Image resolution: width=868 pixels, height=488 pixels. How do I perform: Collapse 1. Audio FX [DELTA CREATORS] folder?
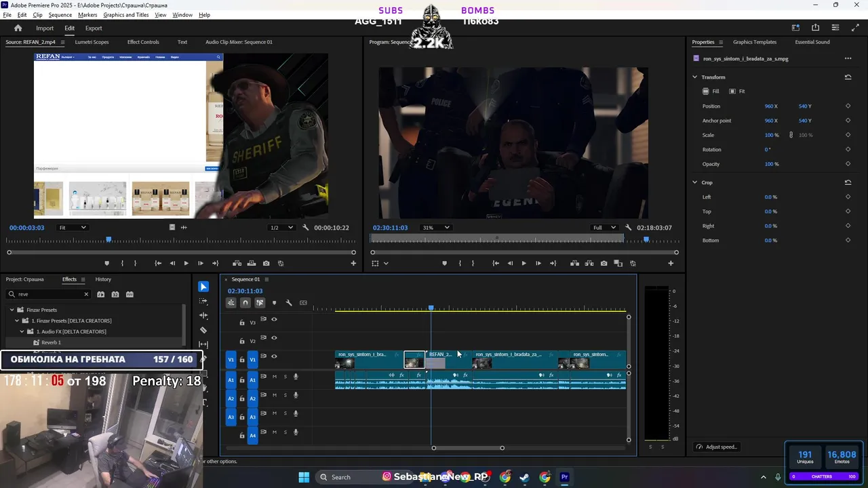pyautogui.click(x=22, y=331)
